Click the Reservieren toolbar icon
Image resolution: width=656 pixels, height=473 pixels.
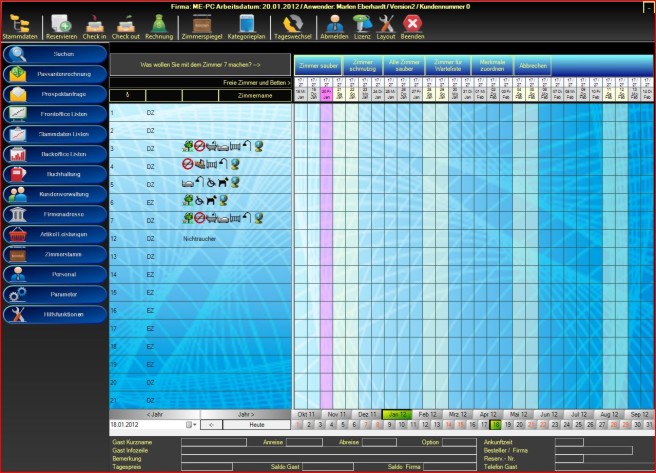[x=62, y=27]
